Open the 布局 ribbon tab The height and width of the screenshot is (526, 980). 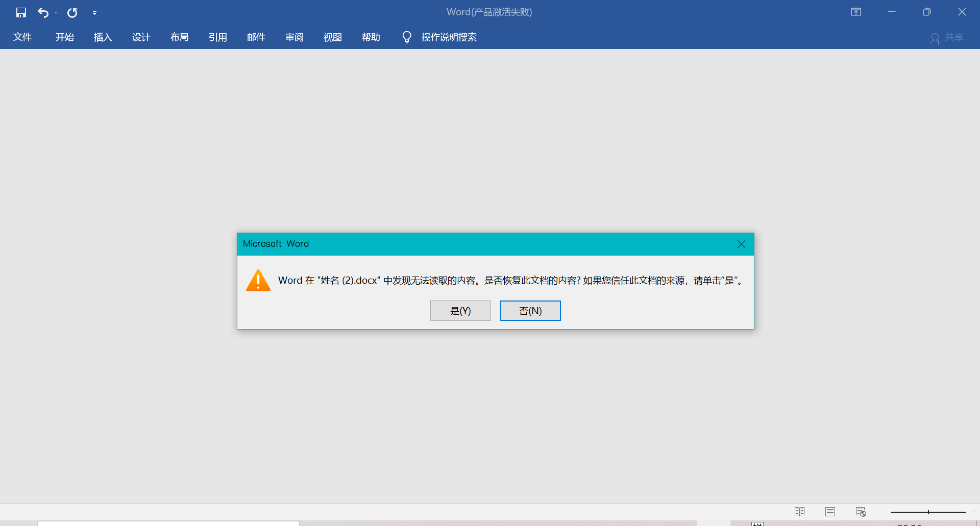click(x=180, y=37)
